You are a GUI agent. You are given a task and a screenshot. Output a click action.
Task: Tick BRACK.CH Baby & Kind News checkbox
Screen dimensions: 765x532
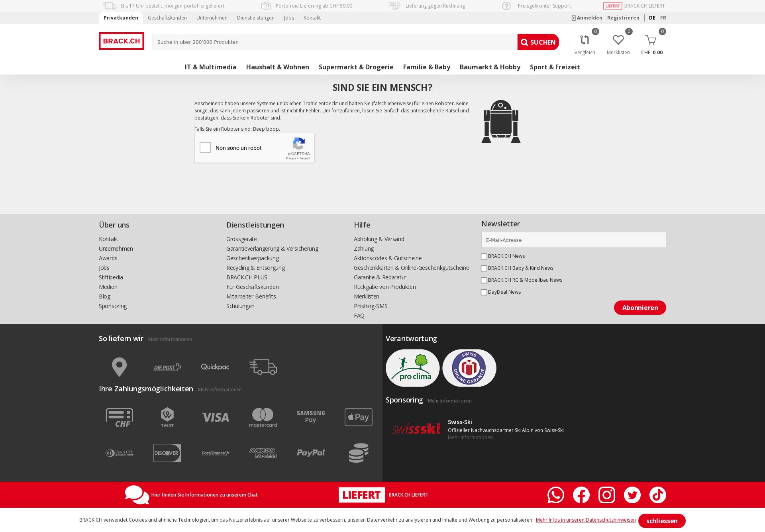[484, 269]
